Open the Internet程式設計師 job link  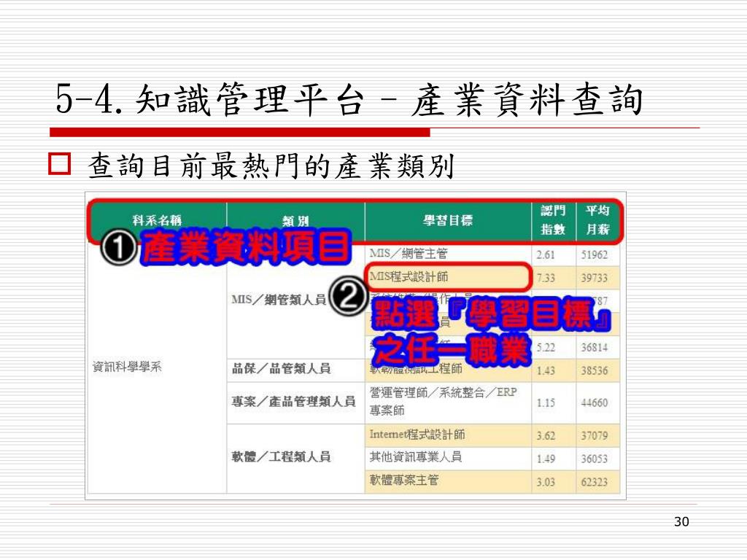click(x=417, y=435)
